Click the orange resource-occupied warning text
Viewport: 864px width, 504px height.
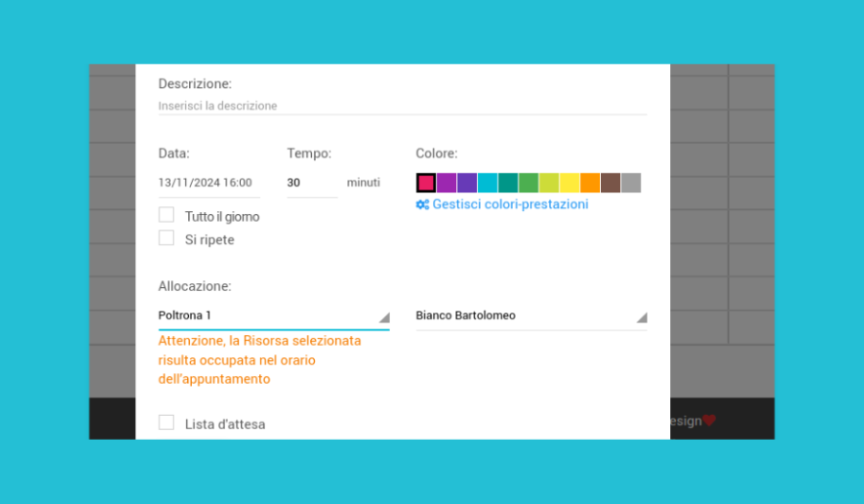(259, 360)
